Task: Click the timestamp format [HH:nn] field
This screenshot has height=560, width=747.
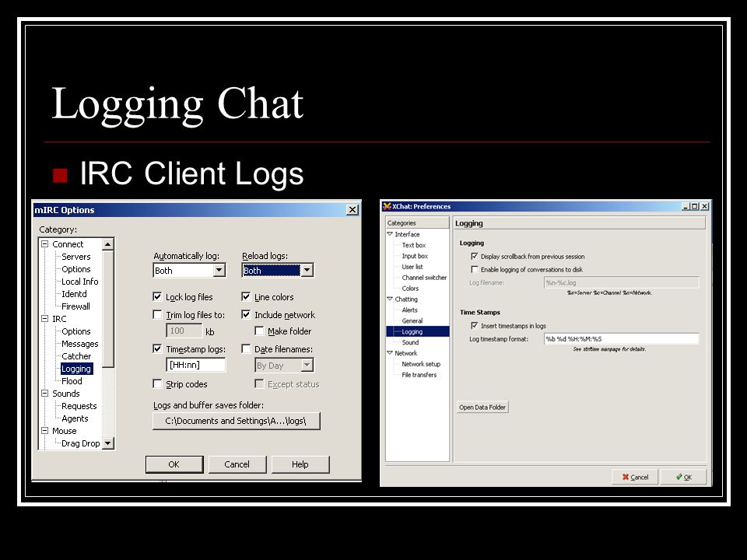Action: click(196, 365)
